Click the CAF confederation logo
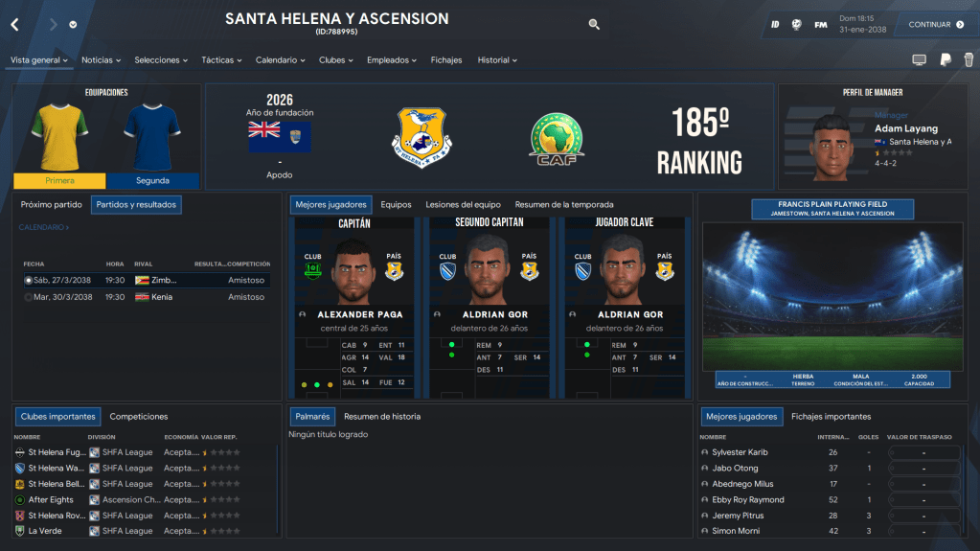980x551 pixels. click(558, 136)
